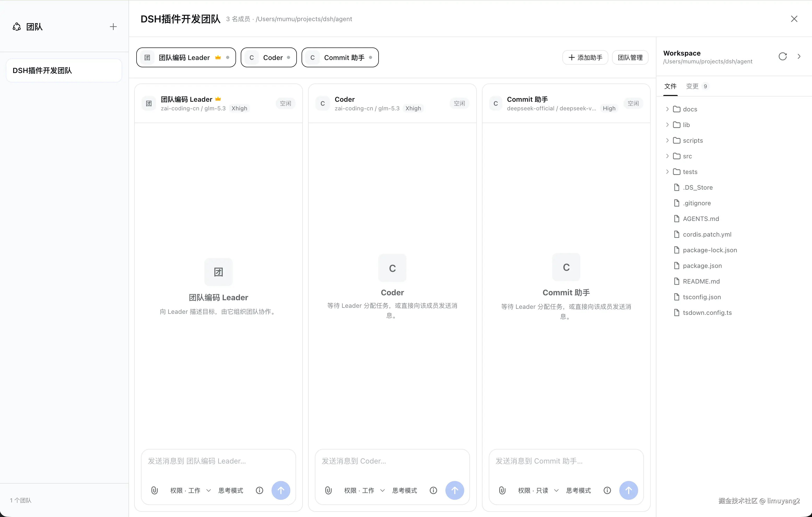Click the team icon beside 团队 in the sidebar
This screenshot has height=517, width=812.
(x=16, y=27)
